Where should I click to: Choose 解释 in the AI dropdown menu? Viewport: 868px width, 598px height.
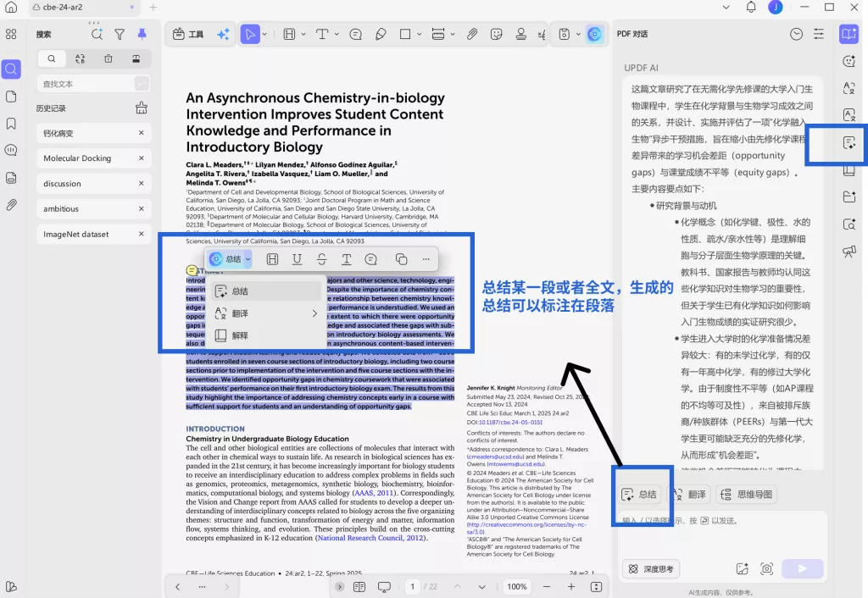265,335
